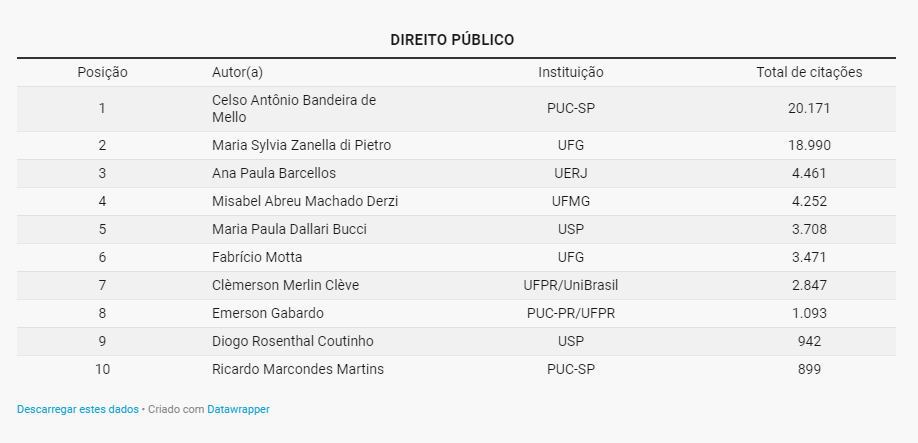This screenshot has width=918, height=443.
Task: Click the PUC-PR/UFPR institution cell
Action: coord(571,314)
